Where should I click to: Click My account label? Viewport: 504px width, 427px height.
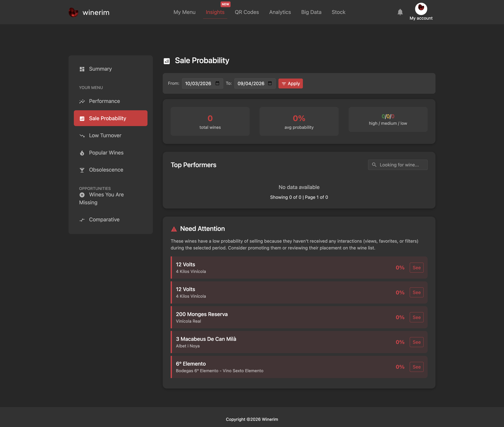pyautogui.click(x=421, y=18)
